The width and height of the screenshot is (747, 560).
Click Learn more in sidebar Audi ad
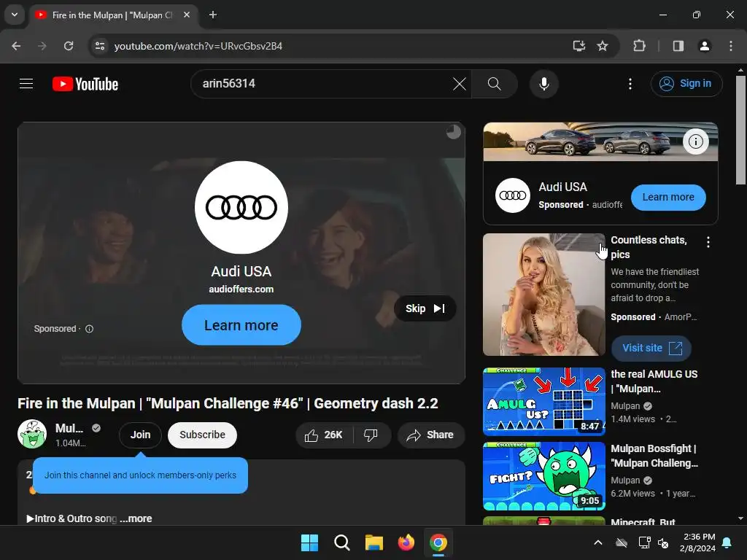668,197
